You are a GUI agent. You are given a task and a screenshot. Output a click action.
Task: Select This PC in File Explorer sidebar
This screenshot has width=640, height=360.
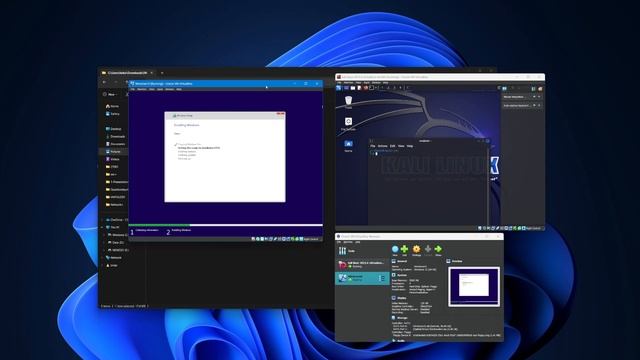pos(113,227)
